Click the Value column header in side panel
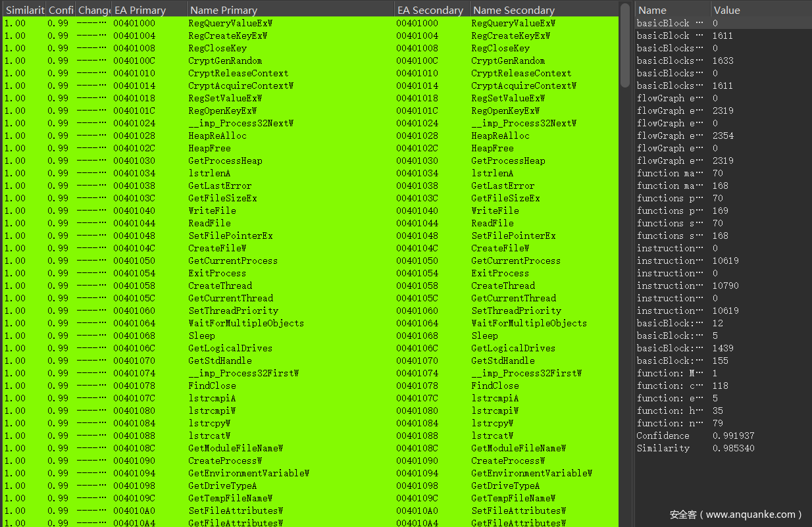This screenshot has width=812, height=527. tap(761, 10)
